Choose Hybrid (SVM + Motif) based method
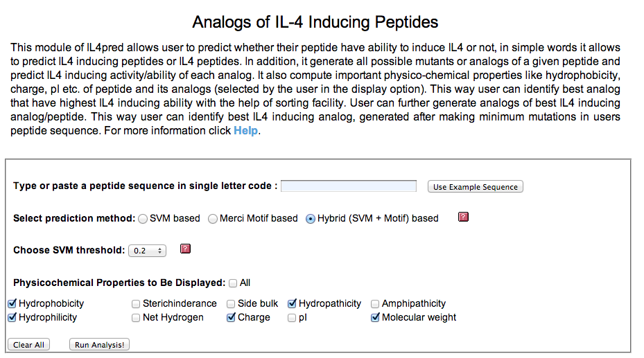Image resolution: width=644 pixels, height=358 pixels. [x=311, y=219]
